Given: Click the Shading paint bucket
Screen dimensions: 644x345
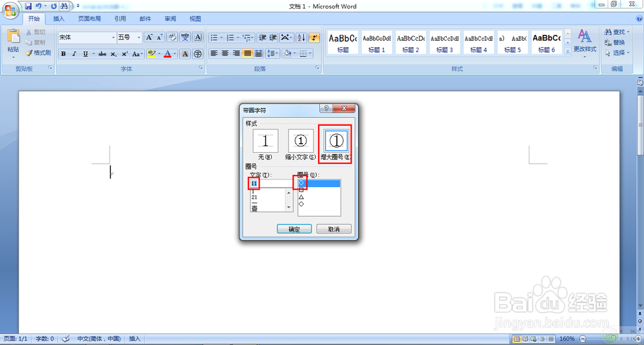Looking at the screenshot, I should point(287,54).
